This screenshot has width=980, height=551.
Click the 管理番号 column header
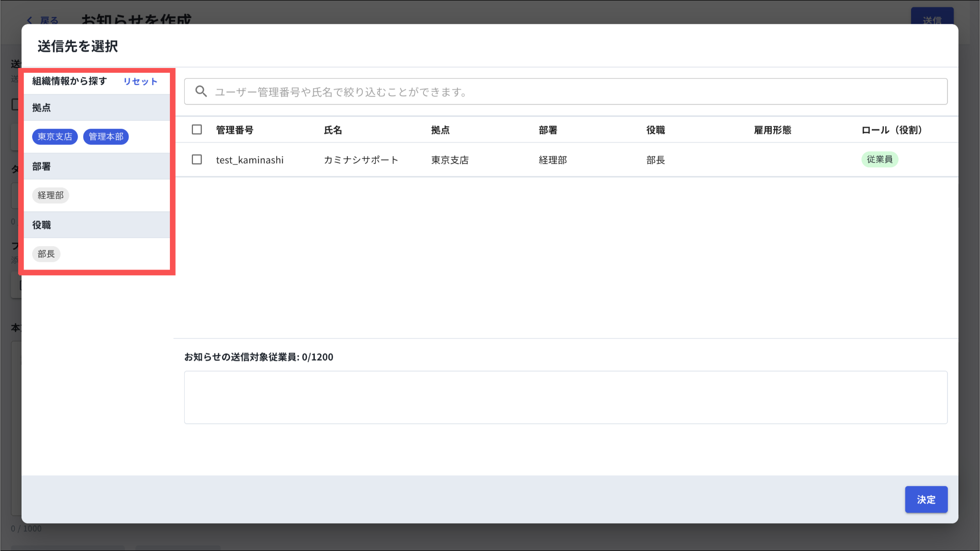click(234, 130)
